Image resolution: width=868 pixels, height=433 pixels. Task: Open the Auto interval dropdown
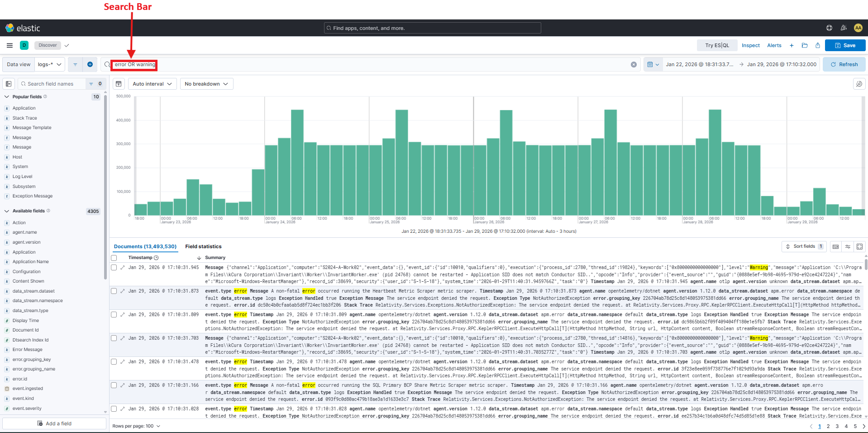coord(152,84)
